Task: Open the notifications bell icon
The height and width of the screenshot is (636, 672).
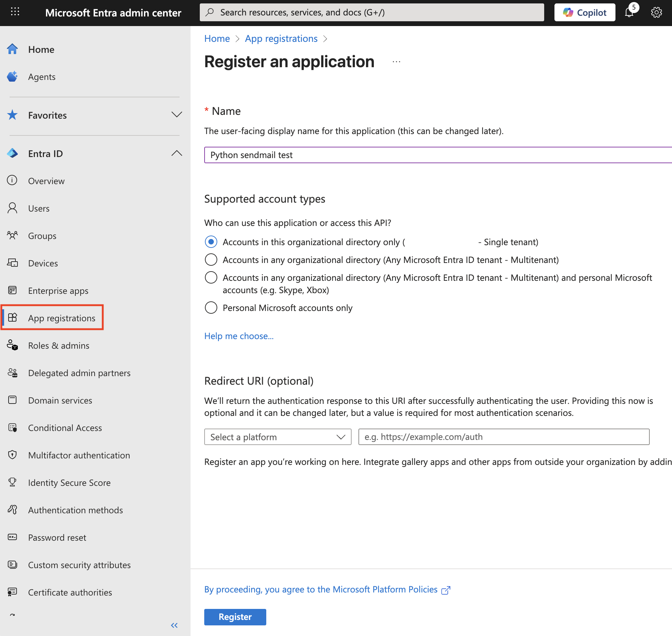Action: pyautogui.click(x=629, y=13)
